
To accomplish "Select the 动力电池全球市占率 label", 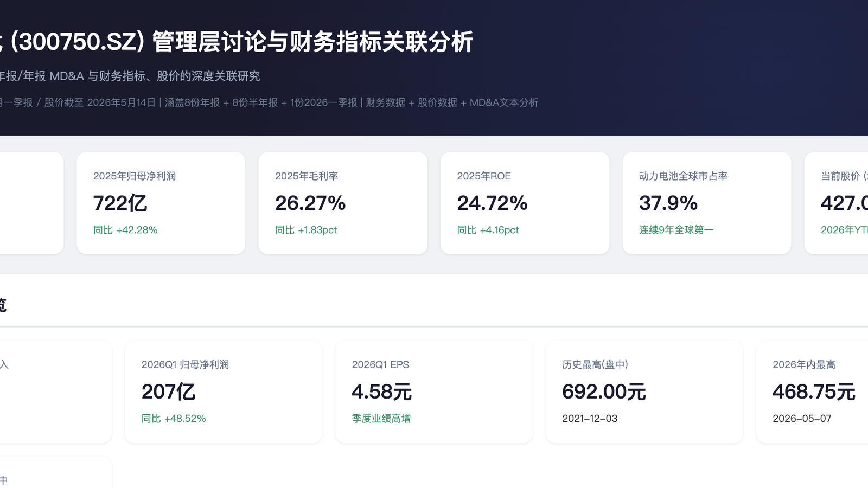I will 684,176.
